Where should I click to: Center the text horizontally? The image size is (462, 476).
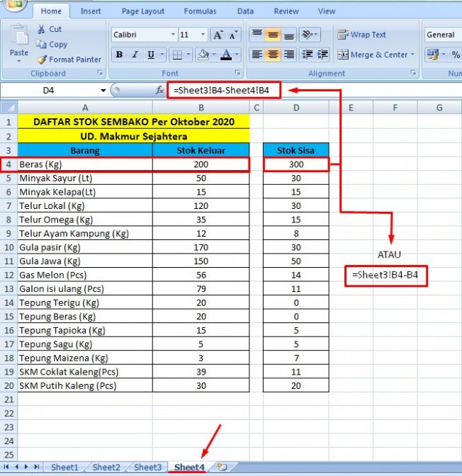click(273, 55)
